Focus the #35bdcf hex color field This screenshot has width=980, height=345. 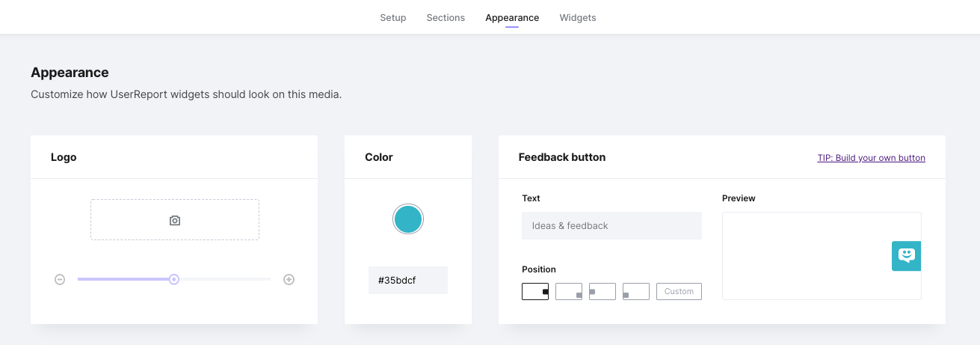click(x=408, y=280)
